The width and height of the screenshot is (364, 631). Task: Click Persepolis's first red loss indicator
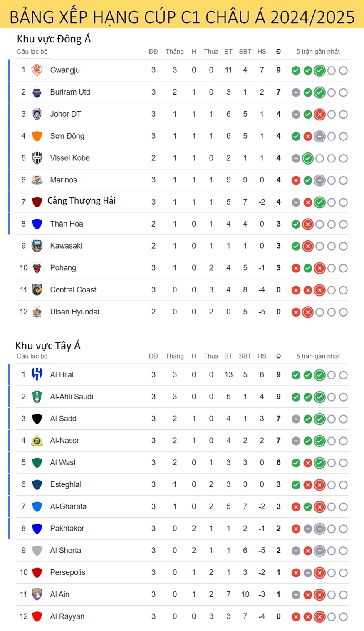[296, 573]
